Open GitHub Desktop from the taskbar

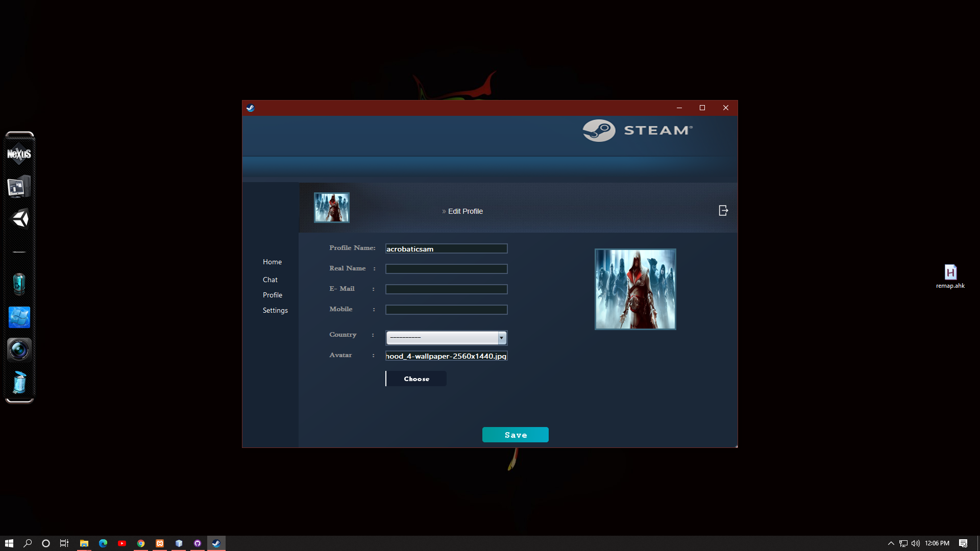(198, 543)
